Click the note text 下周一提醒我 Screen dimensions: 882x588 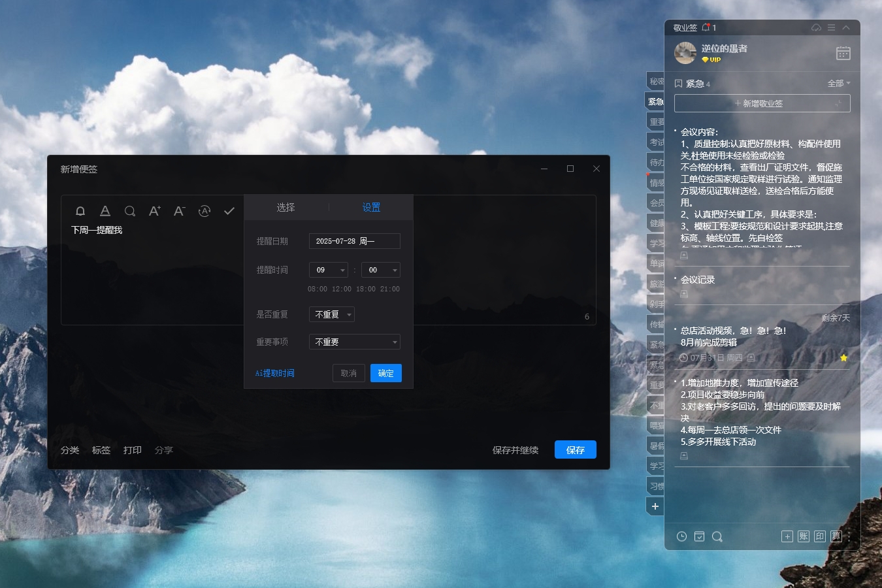pyautogui.click(x=97, y=230)
